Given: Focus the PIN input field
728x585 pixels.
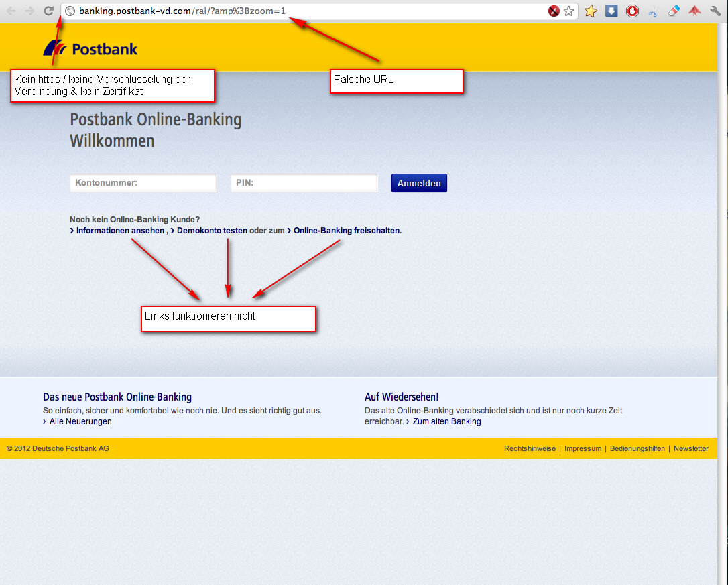Looking at the screenshot, I should coord(304,183).
